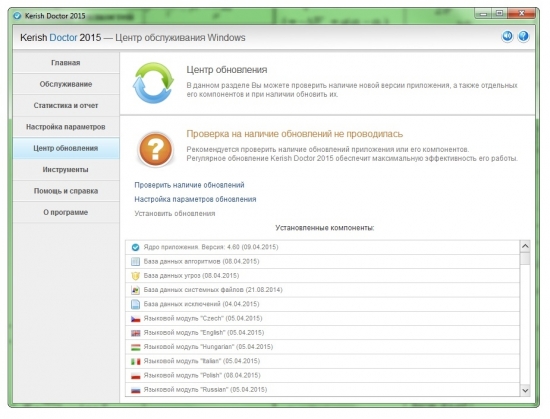550x419 pixels.
Task: Click the Russian flag icon
Action: tap(135, 390)
